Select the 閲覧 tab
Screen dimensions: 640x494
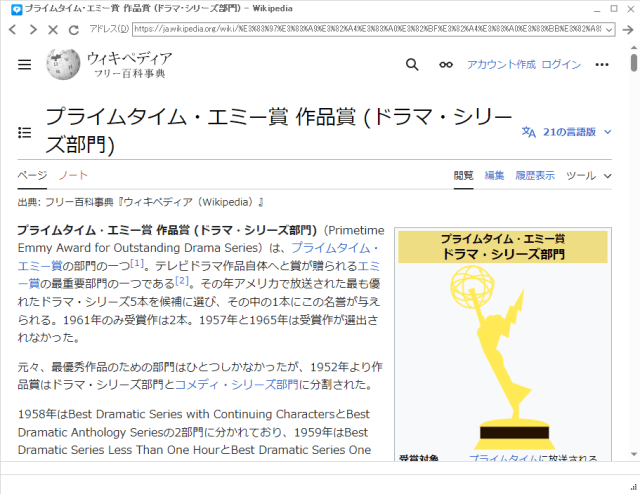point(464,176)
